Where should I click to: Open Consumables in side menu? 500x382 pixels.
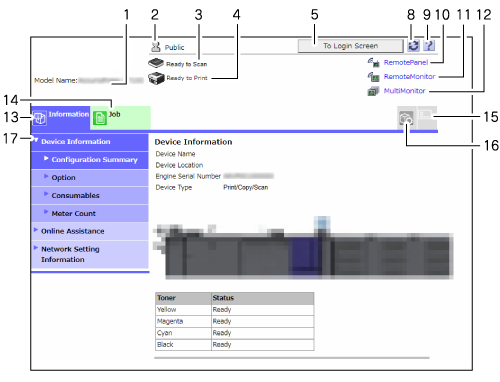(90, 196)
